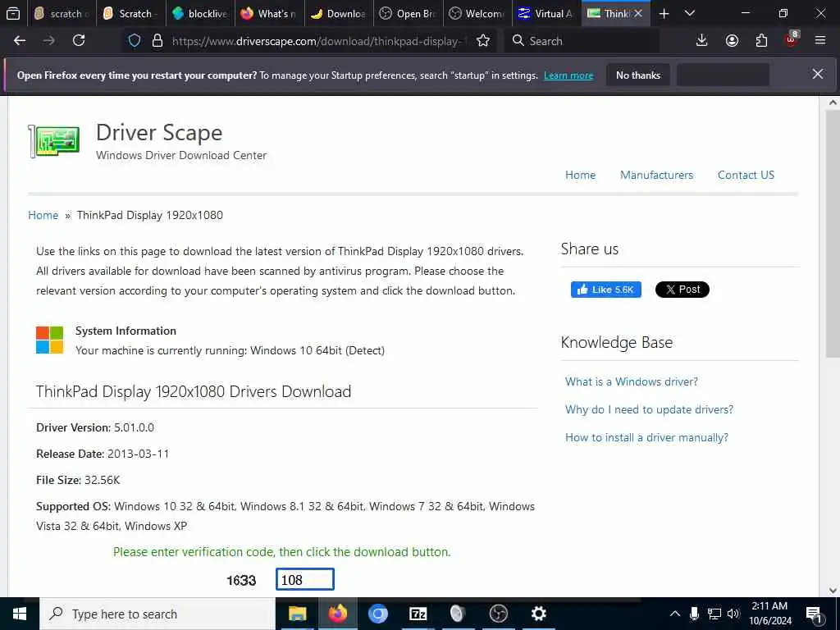Open the Windows Start button
This screenshot has width=840, height=630.
(20, 614)
